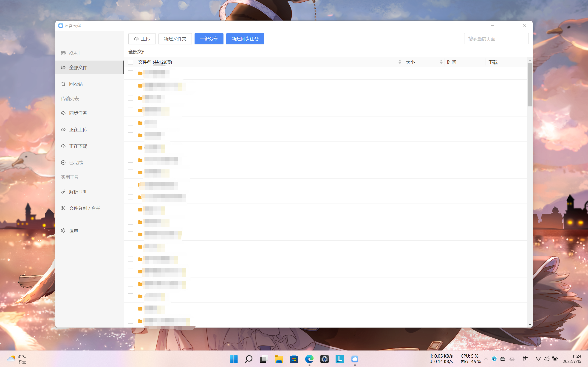Image resolution: width=588 pixels, height=367 pixels.
Task: Sort the list by the 大小 column arrows
Action: [441, 62]
